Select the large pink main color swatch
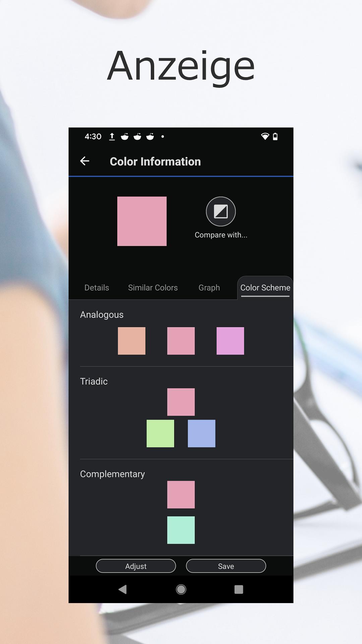362x644 pixels. pyautogui.click(x=142, y=221)
